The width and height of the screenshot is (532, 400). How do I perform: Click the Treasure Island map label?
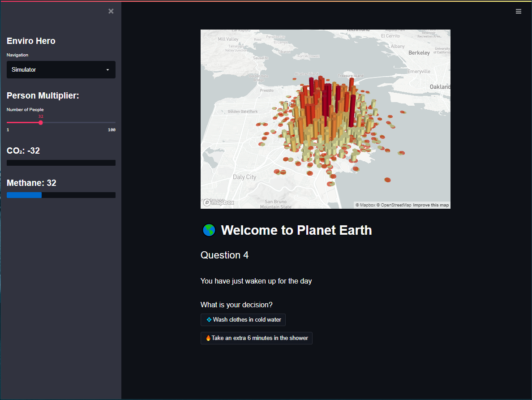click(x=351, y=76)
